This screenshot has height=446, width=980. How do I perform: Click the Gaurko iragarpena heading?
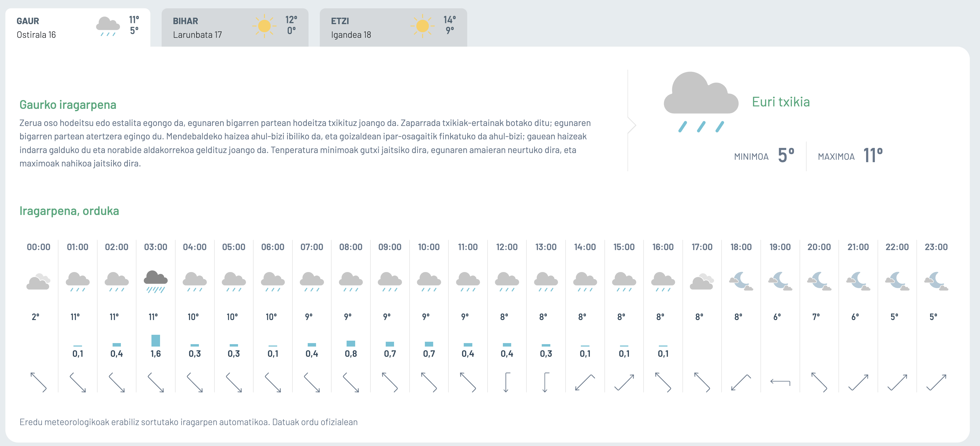pyautogui.click(x=68, y=105)
